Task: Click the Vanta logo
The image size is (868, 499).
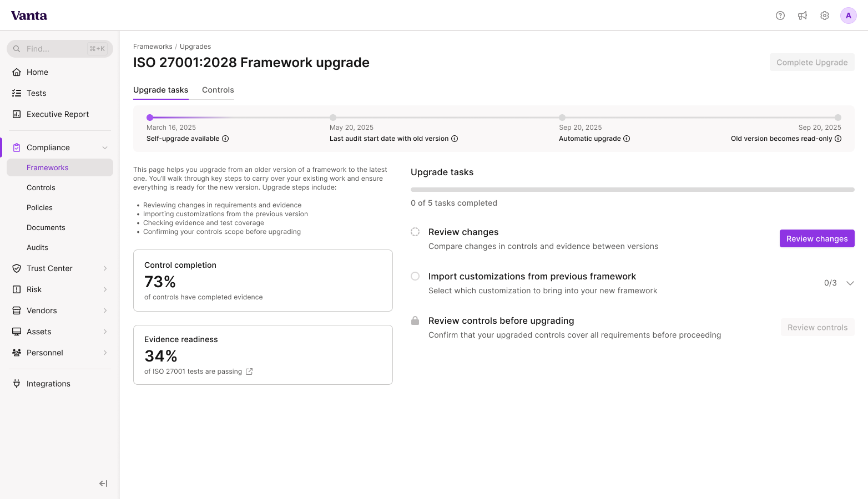Action: tap(29, 16)
